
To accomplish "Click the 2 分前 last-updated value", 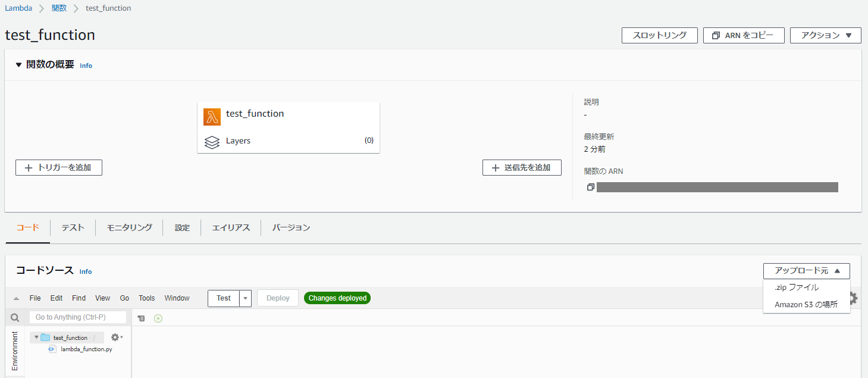I will [595, 149].
